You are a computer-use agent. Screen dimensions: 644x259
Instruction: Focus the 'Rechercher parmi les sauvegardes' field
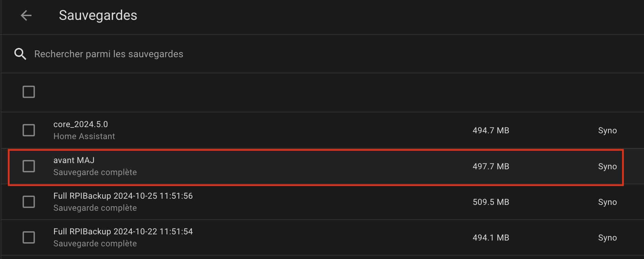(109, 54)
